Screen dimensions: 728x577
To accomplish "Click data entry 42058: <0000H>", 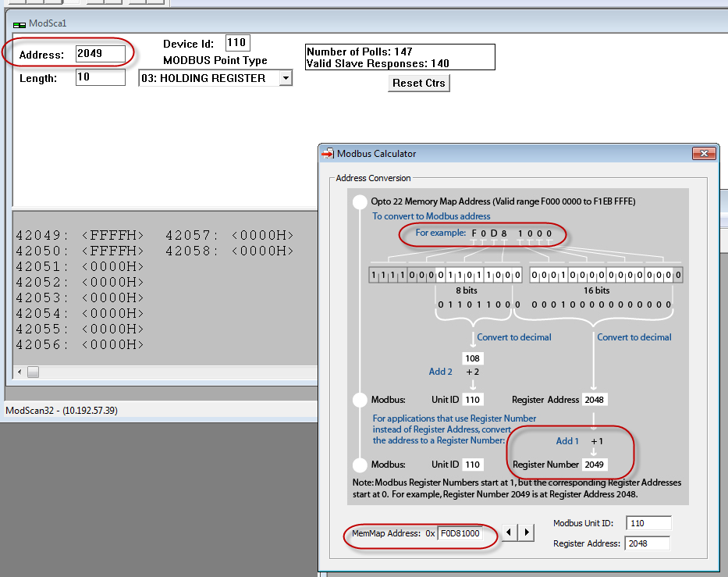I will (230, 251).
